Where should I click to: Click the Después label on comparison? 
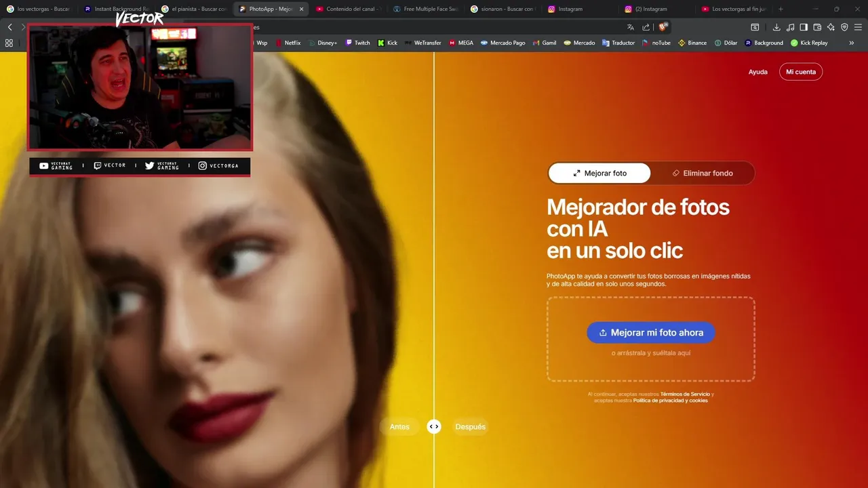coord(470,427)
